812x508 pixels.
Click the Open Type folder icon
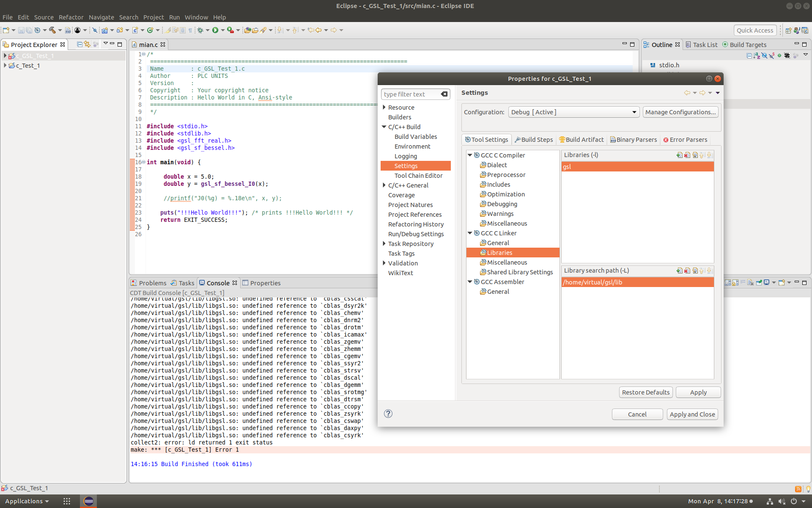click(247, 30)
